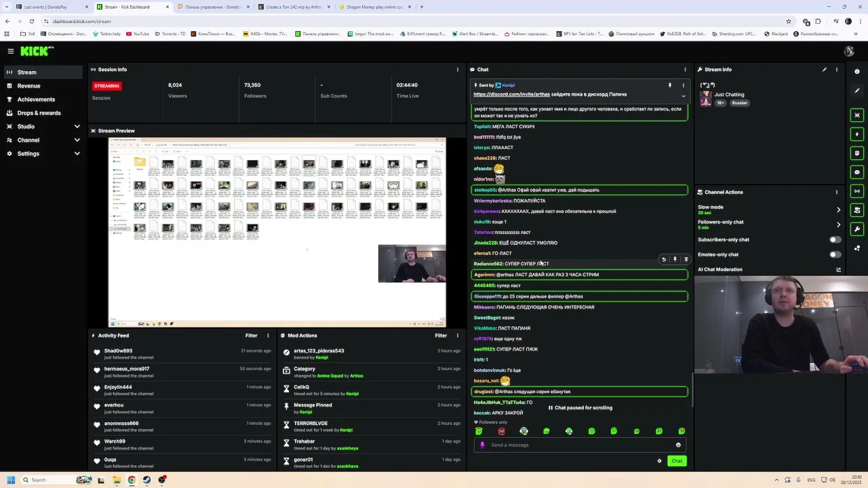
Task: Switch to Dragon Money browser tab
Action: pos(374,7)
